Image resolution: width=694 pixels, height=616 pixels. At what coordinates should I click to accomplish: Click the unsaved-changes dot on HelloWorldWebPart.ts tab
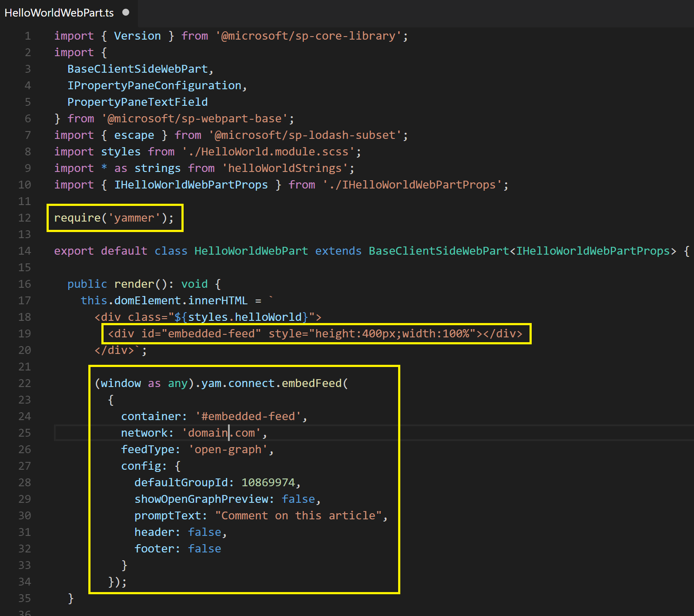point(126,12)
